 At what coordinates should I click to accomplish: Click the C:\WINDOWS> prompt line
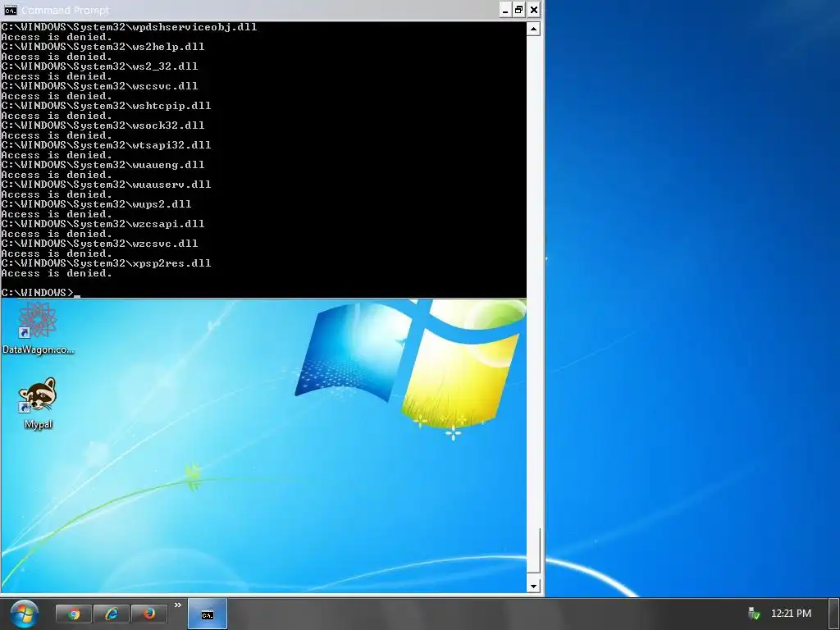point(41,293)
